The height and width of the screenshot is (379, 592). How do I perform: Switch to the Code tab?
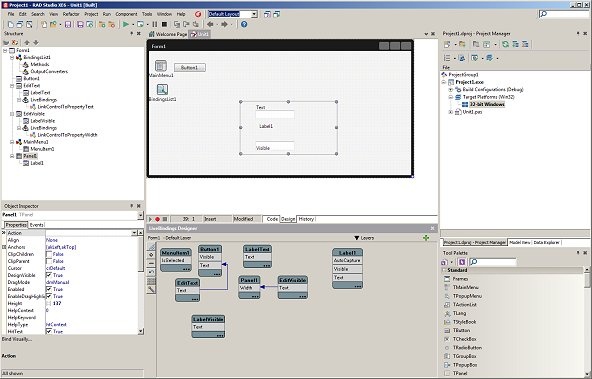pos(272,219)
